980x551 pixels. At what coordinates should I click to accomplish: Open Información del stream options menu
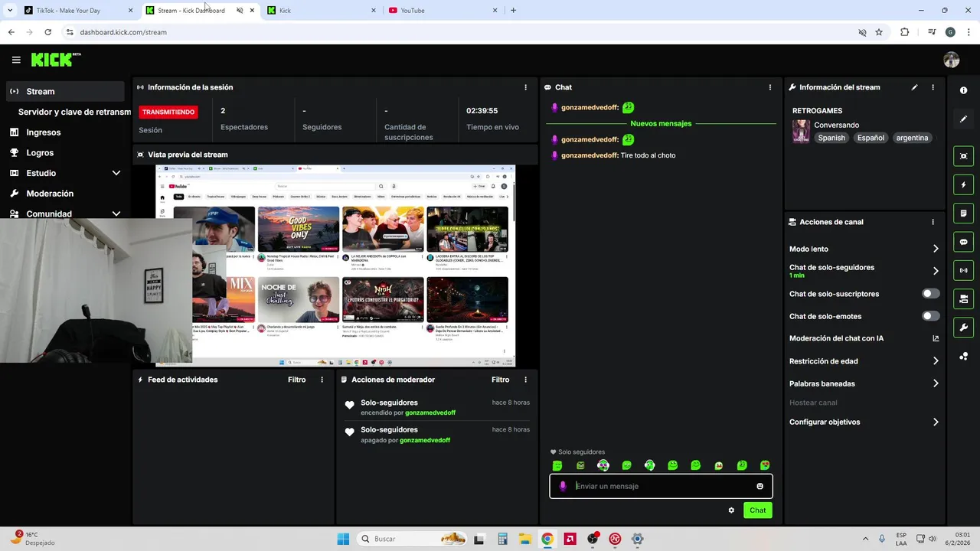point(933,87)
